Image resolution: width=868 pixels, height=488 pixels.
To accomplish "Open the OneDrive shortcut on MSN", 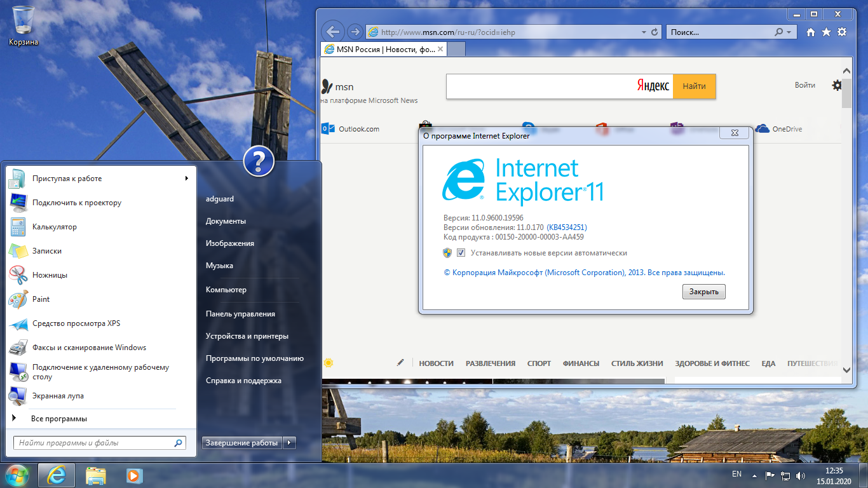I will [779, 129].
